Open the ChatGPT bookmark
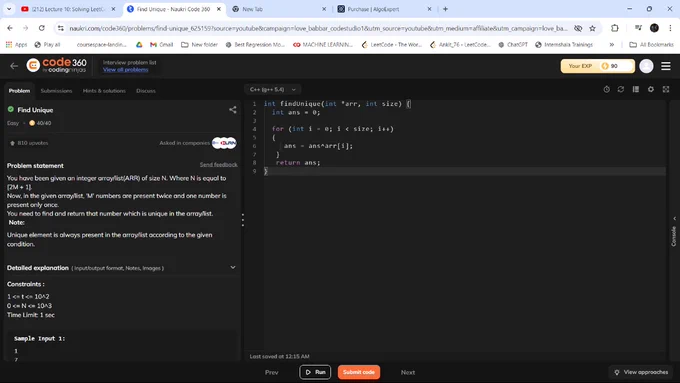680x383 pixels. pos(513,45)
